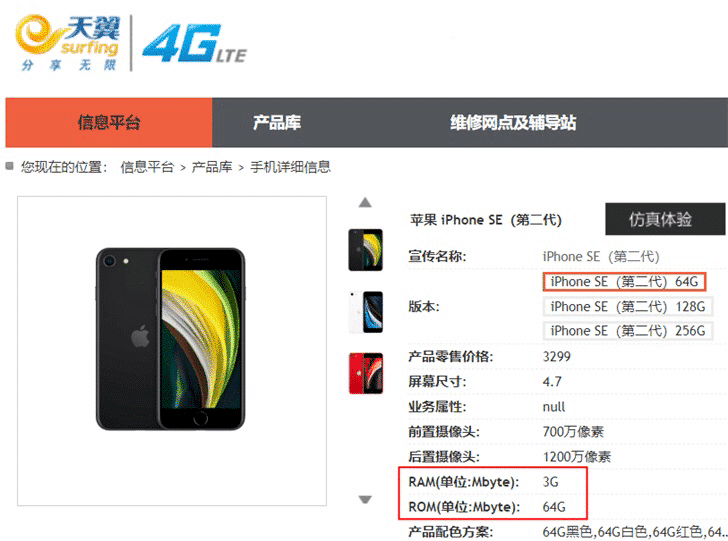
Task: Click the down arrow below thumbnails
Action: tap(365, 500)
